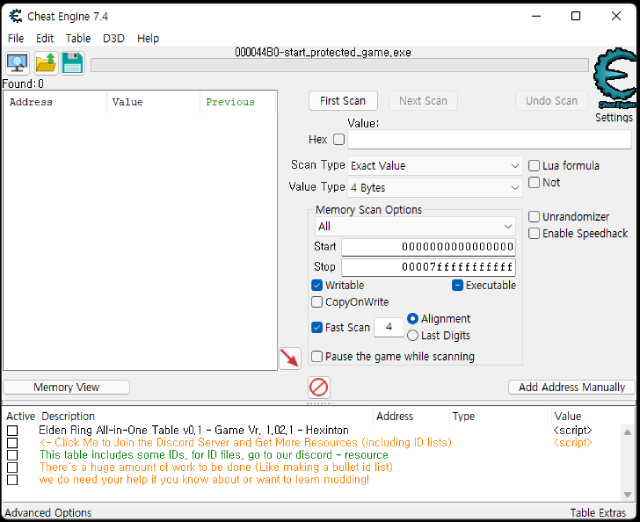Image resolution: width=640 pixels, height=522 pixels.
Task: Click the Value column header in results list
Action: point(153,102)
